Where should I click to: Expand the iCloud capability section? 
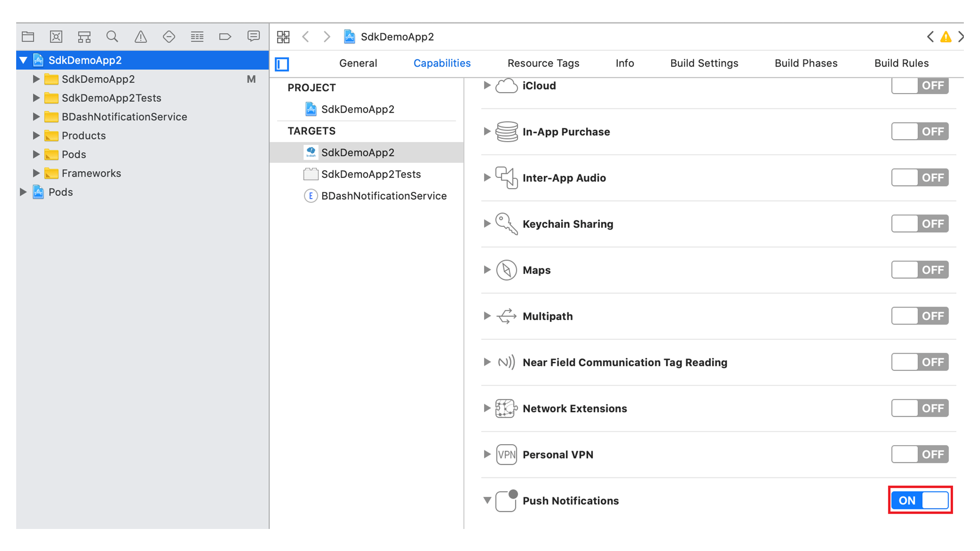pos(487,86)
